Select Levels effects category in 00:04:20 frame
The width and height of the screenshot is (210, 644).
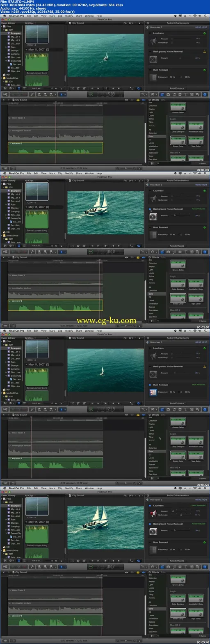151,458
